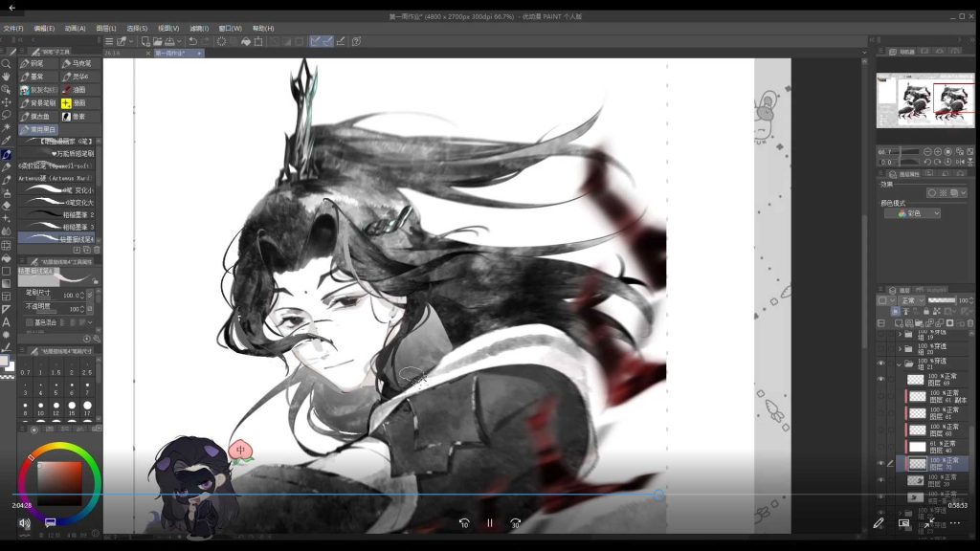Select the 马克笔 sub tool group
The height and width of the screenshot is (551, 980).
tap(80, 63)
